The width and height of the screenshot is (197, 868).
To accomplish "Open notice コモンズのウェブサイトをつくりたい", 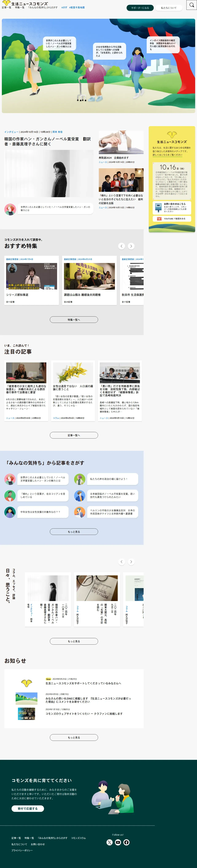I will tap(84, 714).
